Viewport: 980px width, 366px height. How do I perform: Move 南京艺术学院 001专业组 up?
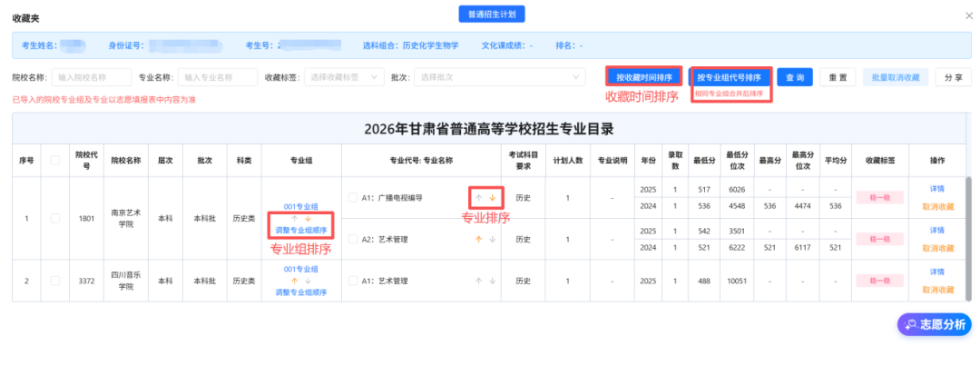(x=294, y=219)
